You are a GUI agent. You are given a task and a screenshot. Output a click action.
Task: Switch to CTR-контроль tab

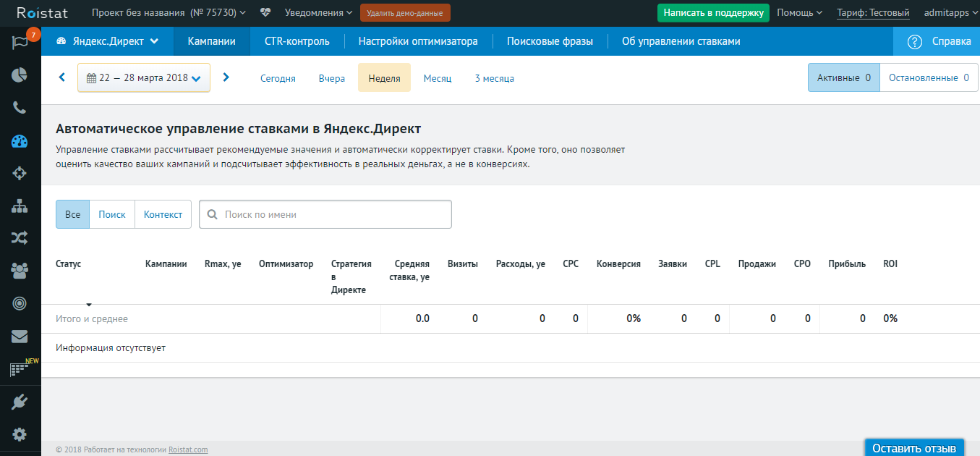click(297, 41)
